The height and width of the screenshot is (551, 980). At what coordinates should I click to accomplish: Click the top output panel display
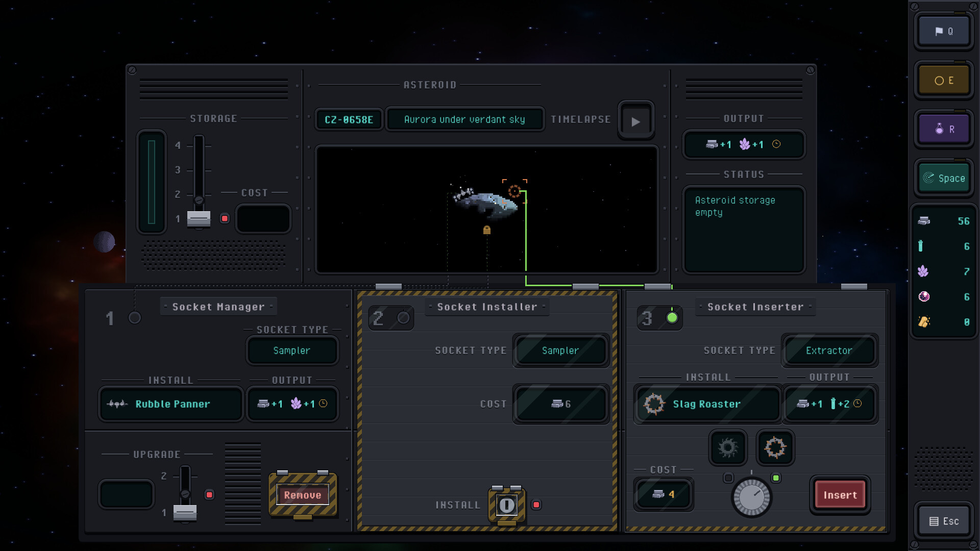[744, 144]
